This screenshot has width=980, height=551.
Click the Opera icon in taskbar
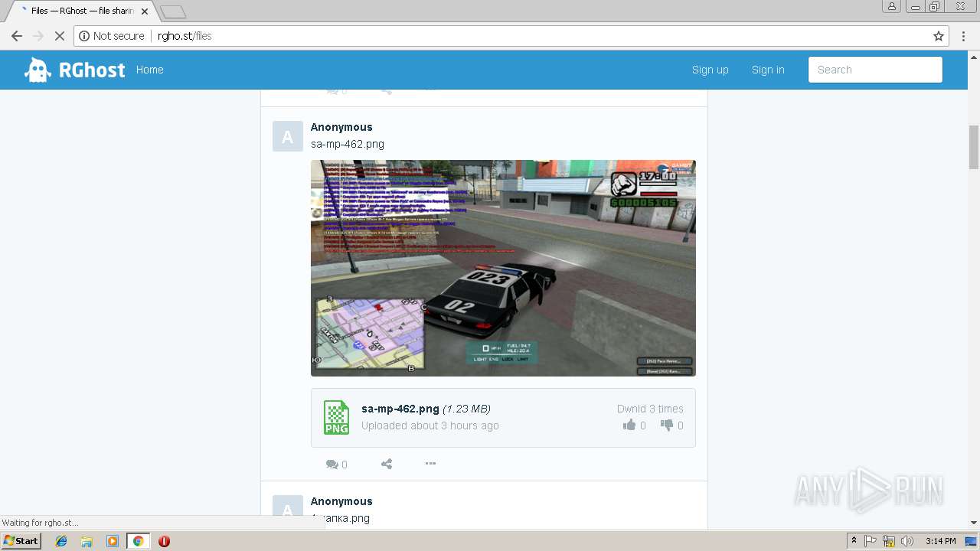[164, 541]
